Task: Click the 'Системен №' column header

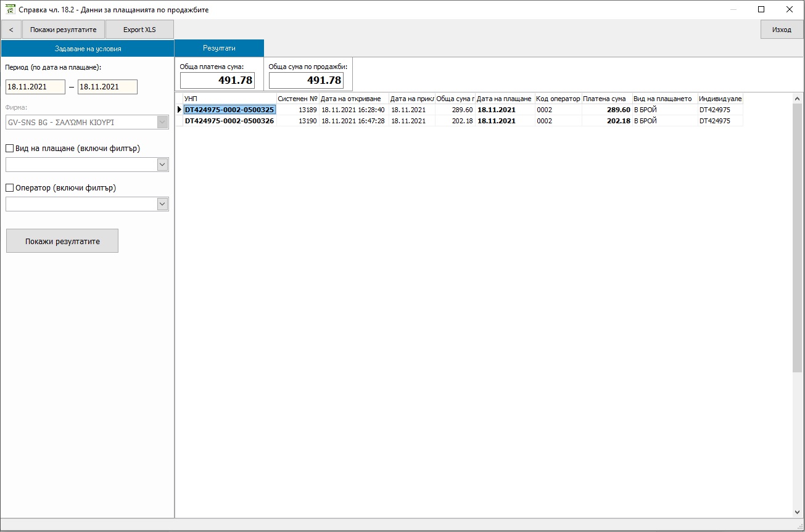Action: (x=298, y=99)
